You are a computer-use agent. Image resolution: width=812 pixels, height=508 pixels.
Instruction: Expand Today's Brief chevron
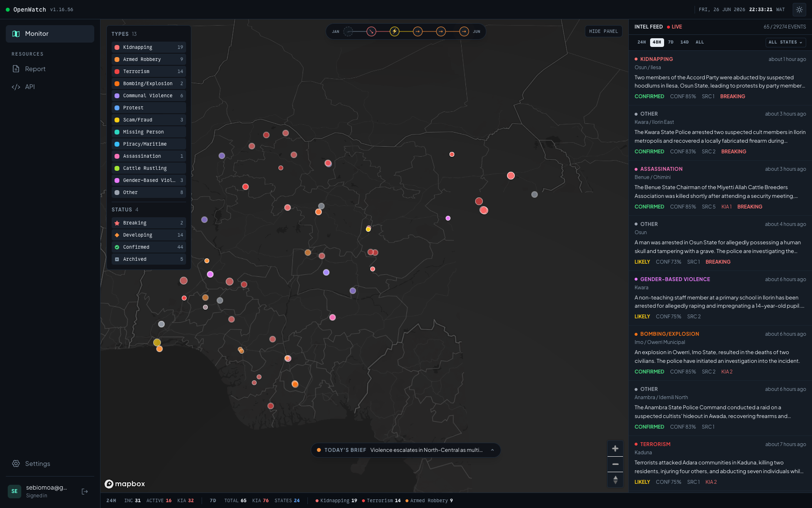pos(493,450)
